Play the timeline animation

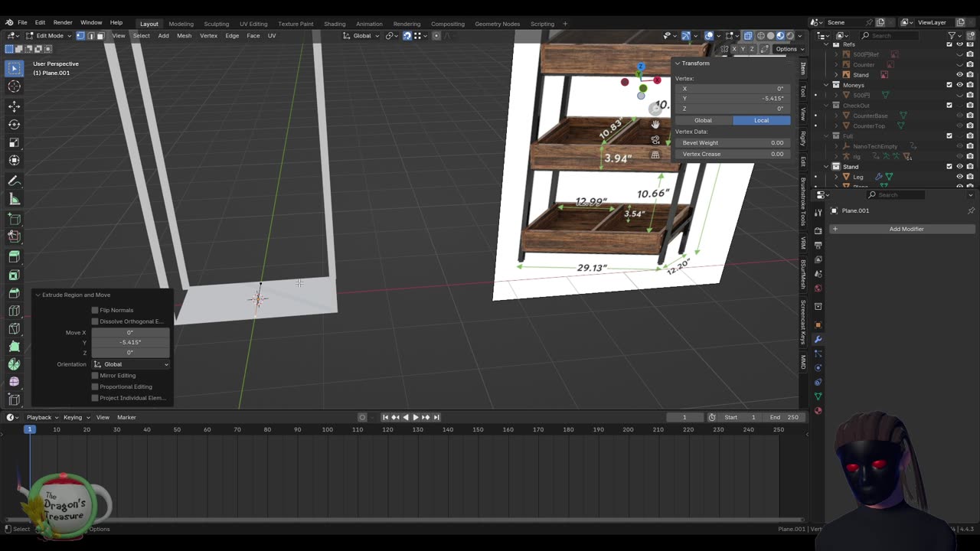(x=416, y=417)
